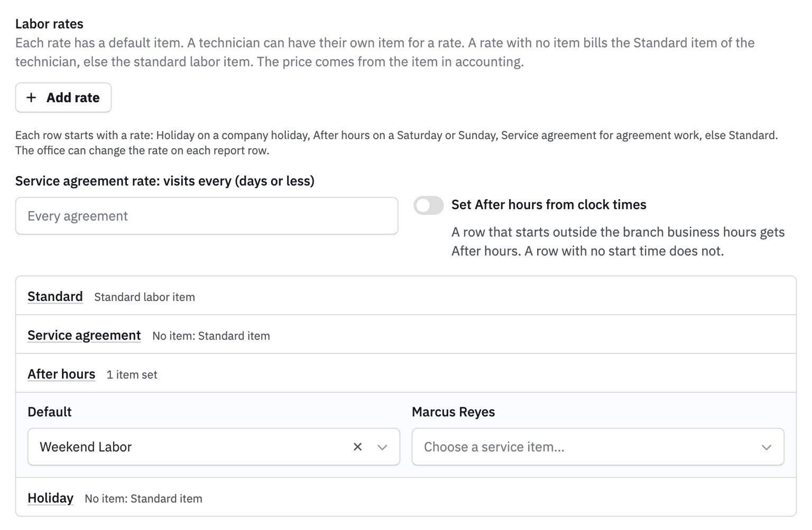Click the Add rate button
This screenshot has width=812, height=530.
pyautogui.click(x=63, y=97)
